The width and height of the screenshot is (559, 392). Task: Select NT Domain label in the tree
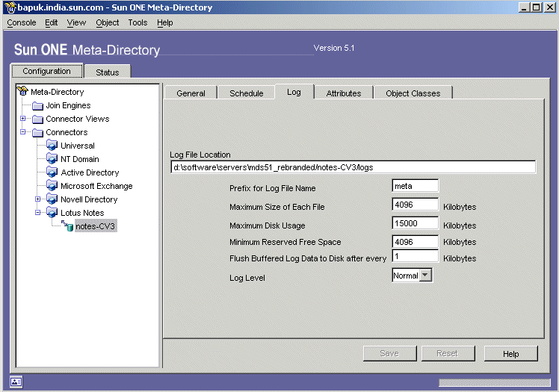(80, 159)
